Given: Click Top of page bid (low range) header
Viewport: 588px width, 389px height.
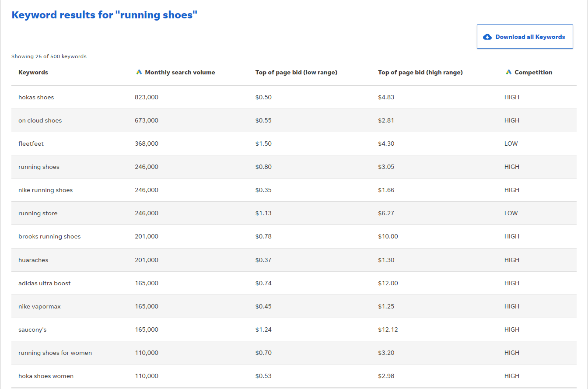Looking at the screenshot, I should (296, 72).
